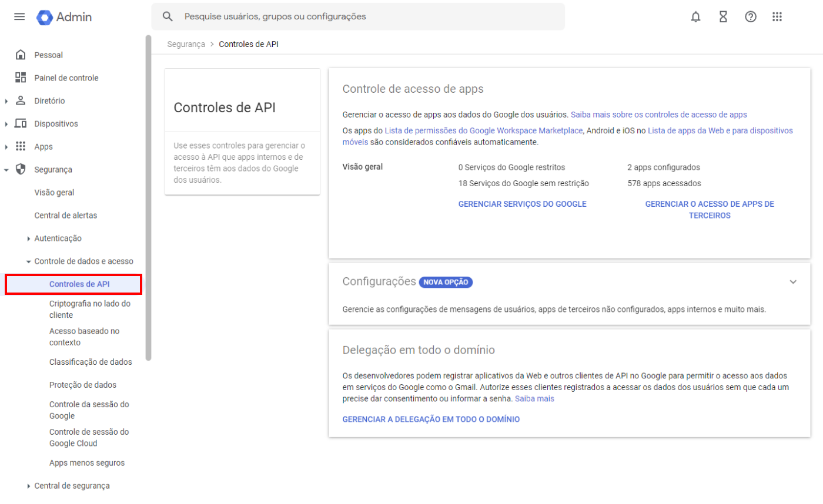This screenshot has height=504, width=823.
Task: Open Apps menos seguros
Action: (x=87, y=463)
